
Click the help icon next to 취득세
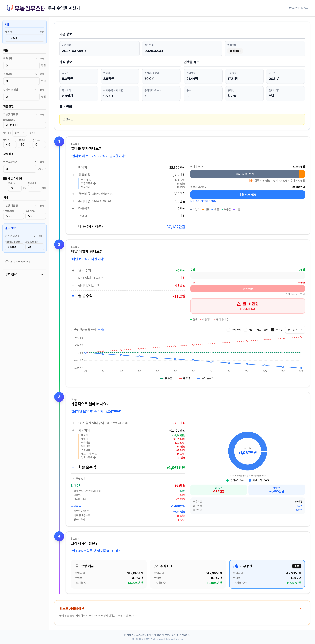(x=90, y=180)
